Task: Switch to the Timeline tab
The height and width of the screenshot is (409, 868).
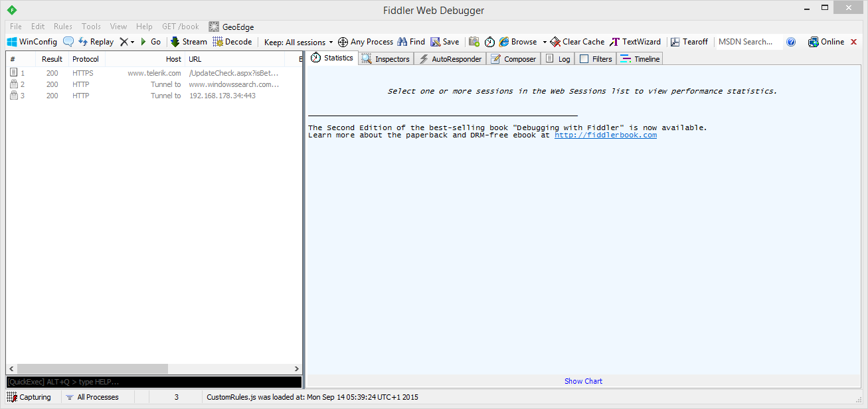Action: tap(640, 59)
